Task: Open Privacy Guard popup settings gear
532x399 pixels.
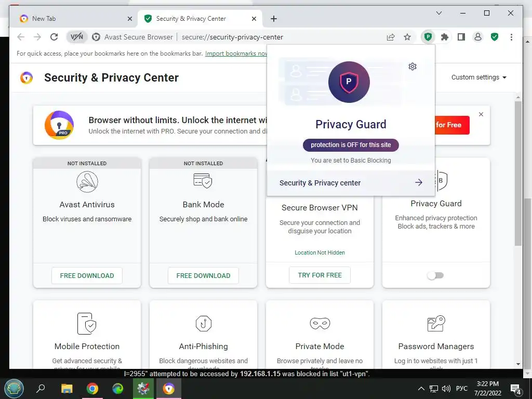Action: pyautogui.click(x=412, y=66)
